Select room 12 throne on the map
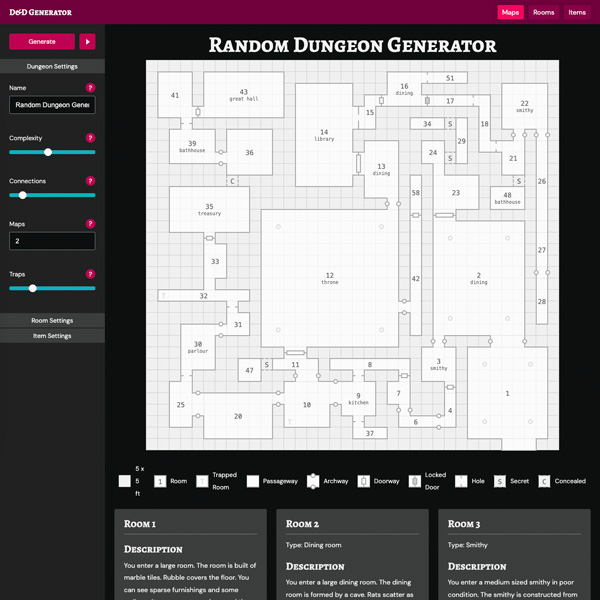The height and width of the screenshot is (600, 600). pyautogui.click(x=329, y=278)
